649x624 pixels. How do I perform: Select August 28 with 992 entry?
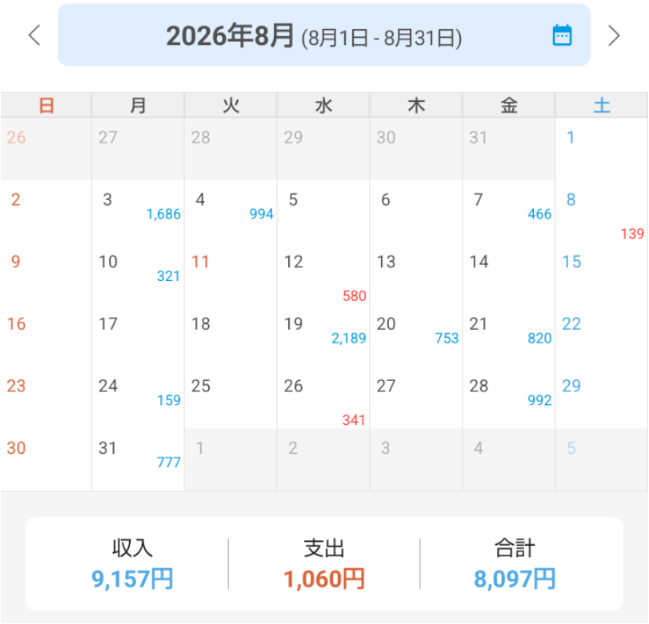click(x=509, y=397)
